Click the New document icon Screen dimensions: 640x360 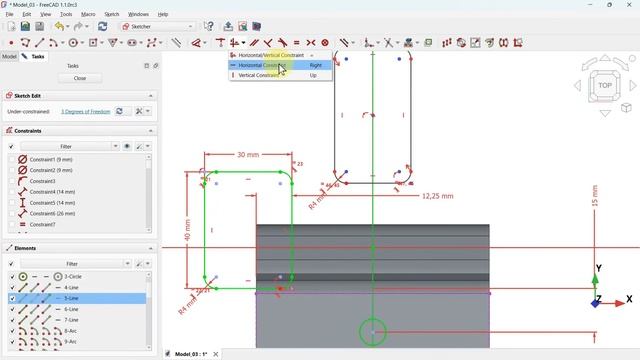11,27
